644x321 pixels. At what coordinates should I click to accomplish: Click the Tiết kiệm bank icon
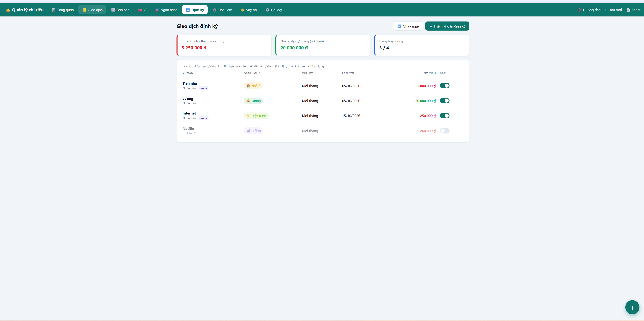tap(214, 10)
